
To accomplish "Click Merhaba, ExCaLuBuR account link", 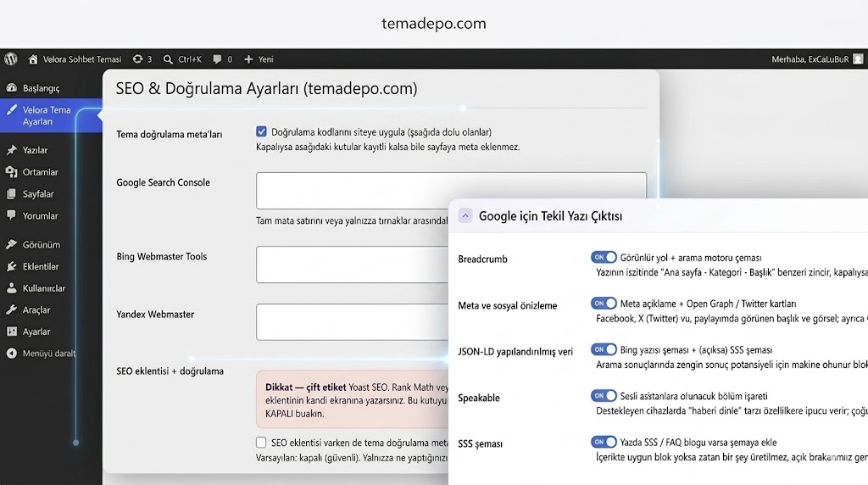I will coord(810,59).
